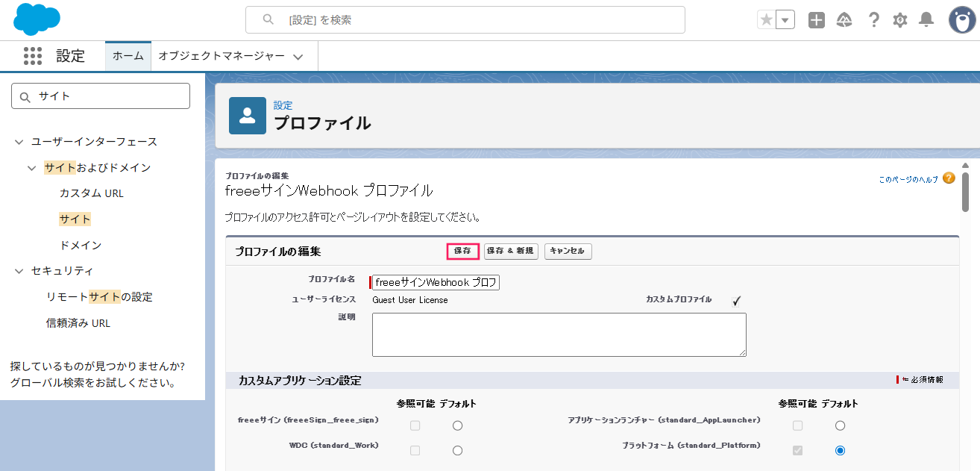Click the カスタムアプリケーション設定 section header
This screenshot has width=980, height=471.
click(300, 381)
